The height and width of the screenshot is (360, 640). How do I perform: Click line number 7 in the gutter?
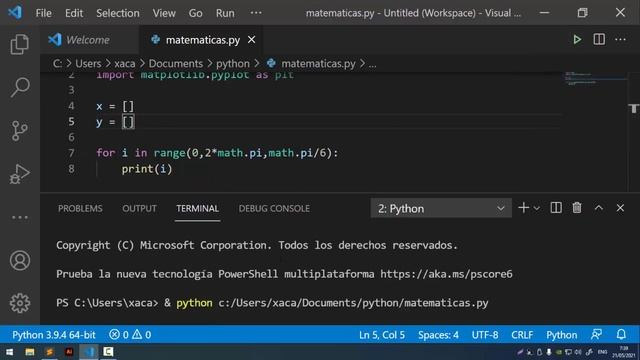pyautogui.click(x=71, y=153)
